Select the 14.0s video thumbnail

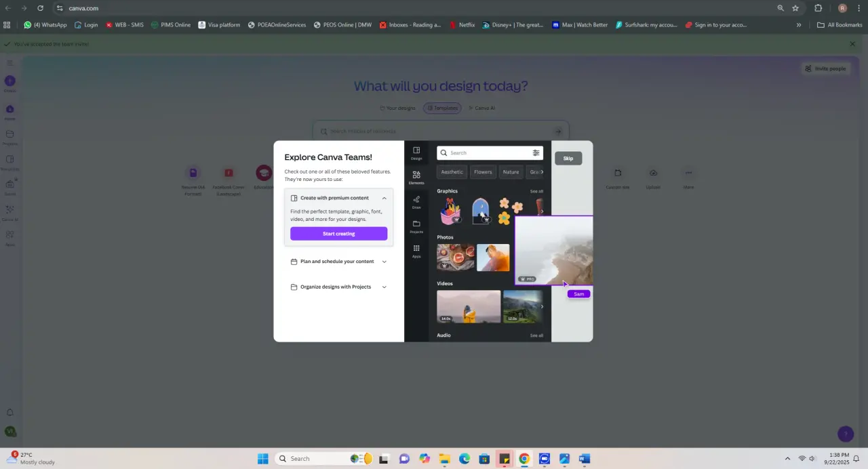[x=469, y=307]
